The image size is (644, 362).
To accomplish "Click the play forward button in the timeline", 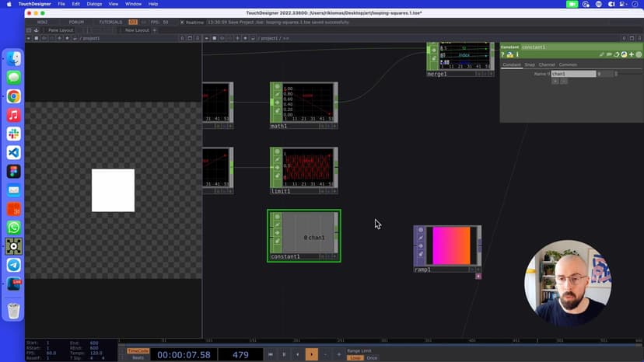I will tap(311, 354).
